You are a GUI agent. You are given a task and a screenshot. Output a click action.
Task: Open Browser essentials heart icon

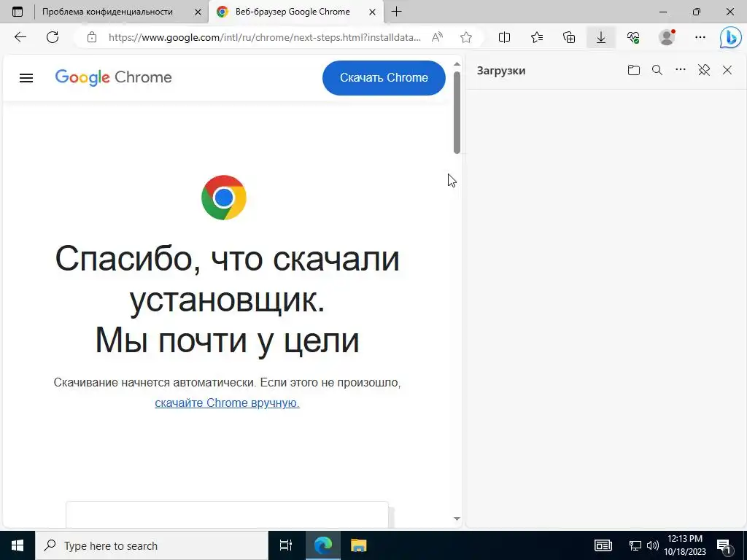click(633, 37)
